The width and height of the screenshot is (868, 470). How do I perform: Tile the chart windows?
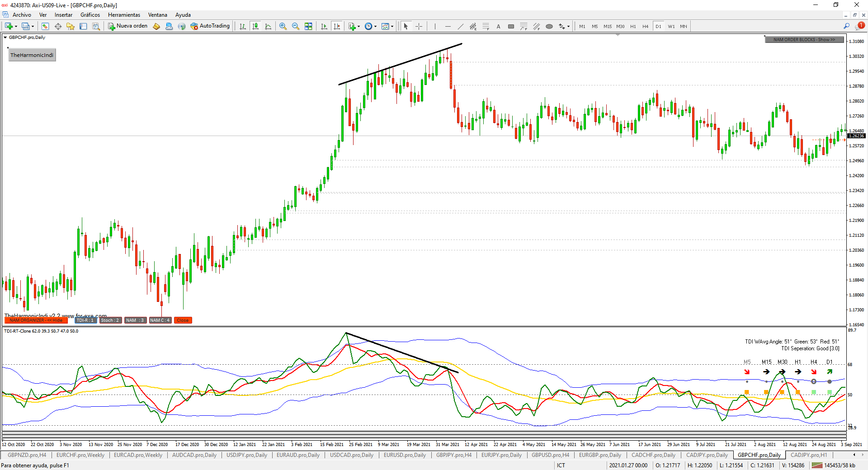(309, 26)
